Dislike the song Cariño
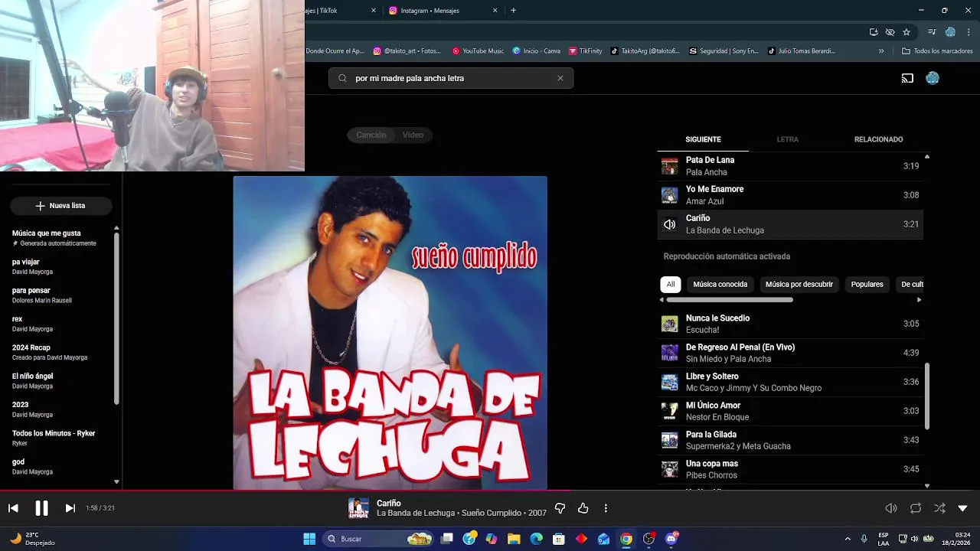 click(560, 508)
